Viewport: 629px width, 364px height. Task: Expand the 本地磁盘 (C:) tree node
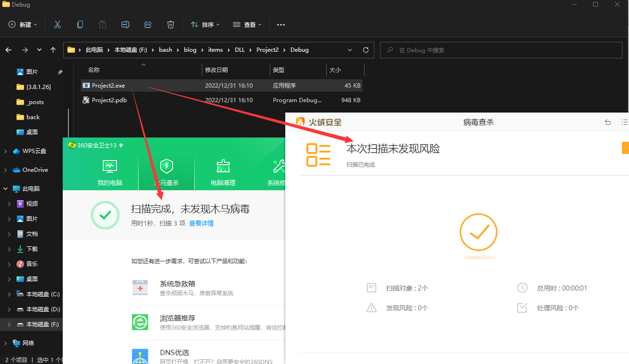(9, 294)
